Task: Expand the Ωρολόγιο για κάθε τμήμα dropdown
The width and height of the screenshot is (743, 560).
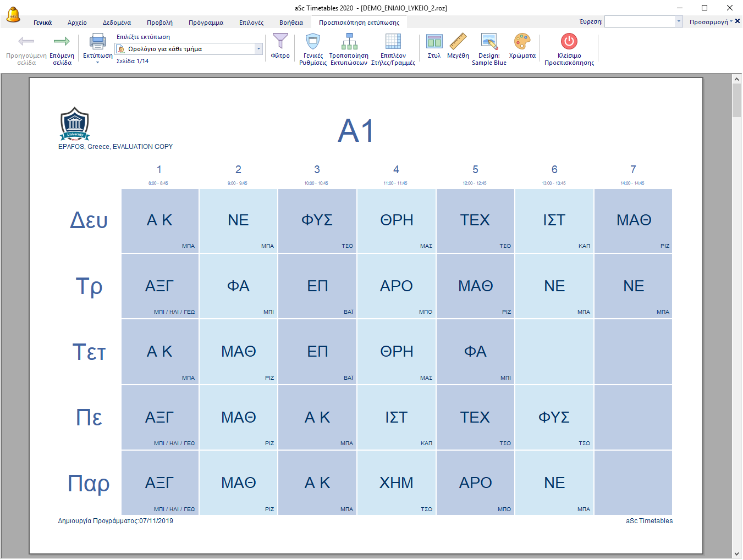Action: click(258, 49)
